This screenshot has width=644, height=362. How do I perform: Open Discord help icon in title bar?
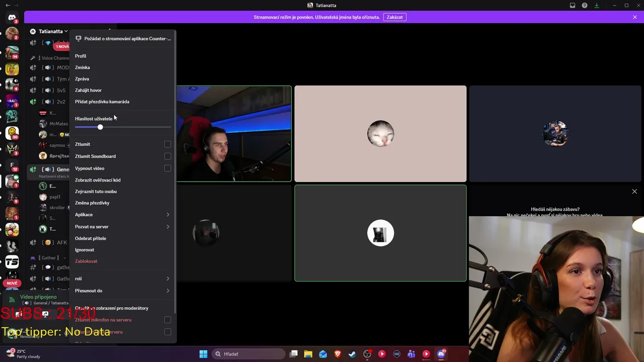pyautogui.click(x=585, y=6)
